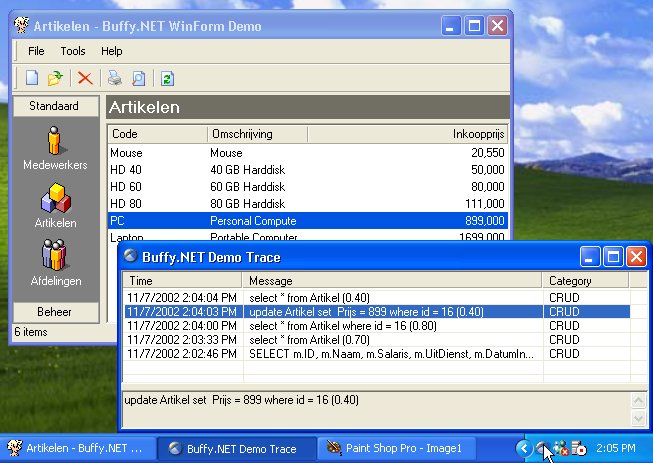This screenshot has width=653, height=463.
Task: Switch to Buffy.NET Demo Trace taskbar button
Action: pos(237,448)
